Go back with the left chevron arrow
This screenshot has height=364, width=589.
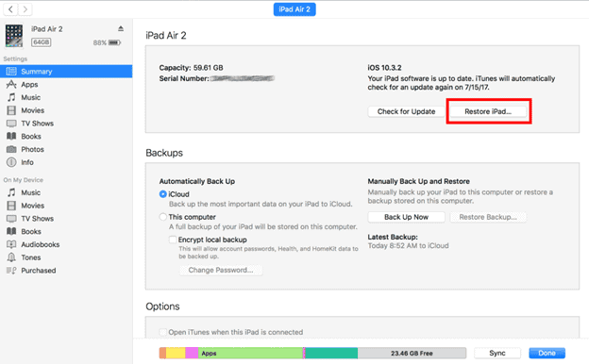(x=10, y=9)
